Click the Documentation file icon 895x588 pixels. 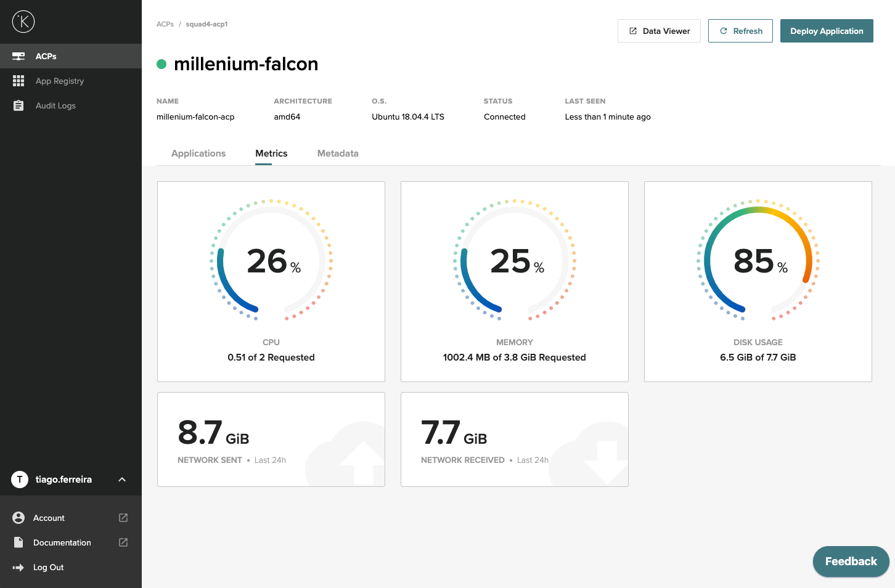click(x=18, y=542)
